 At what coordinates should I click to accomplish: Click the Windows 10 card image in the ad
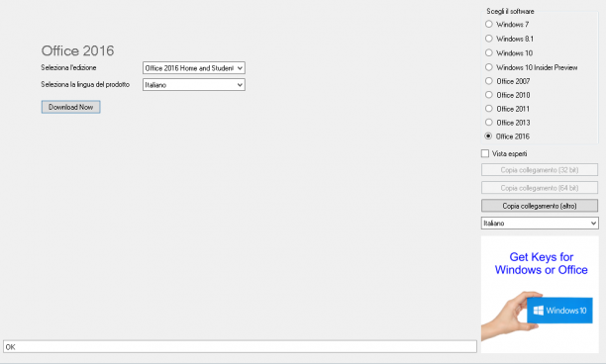(559, 310)
